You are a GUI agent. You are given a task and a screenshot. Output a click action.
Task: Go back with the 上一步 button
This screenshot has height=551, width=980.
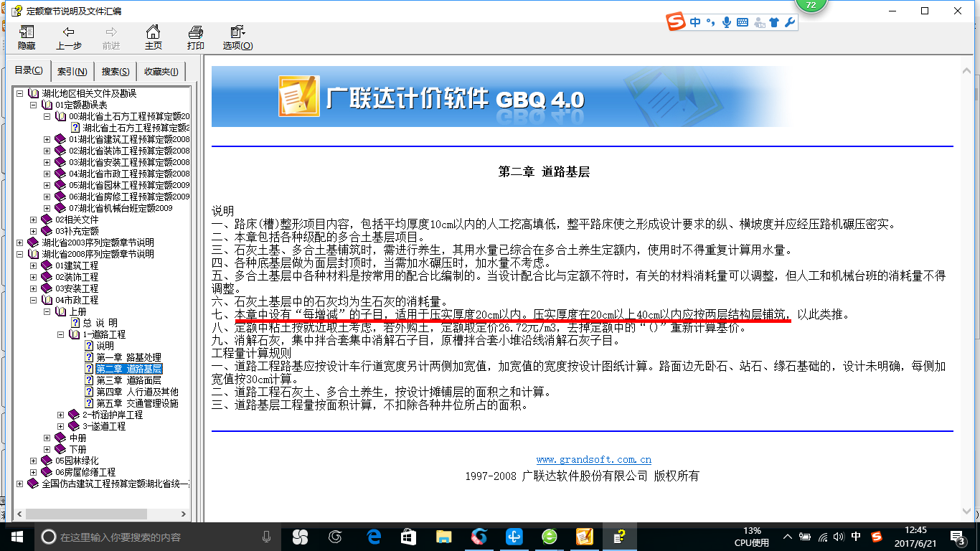tap(69, 38)
